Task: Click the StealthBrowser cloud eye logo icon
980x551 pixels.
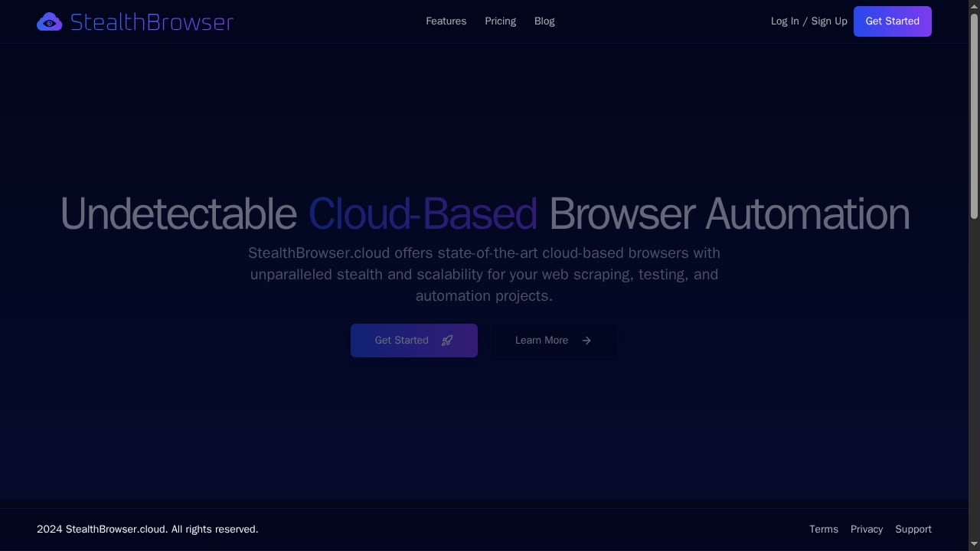Action: tap(49, 21)
